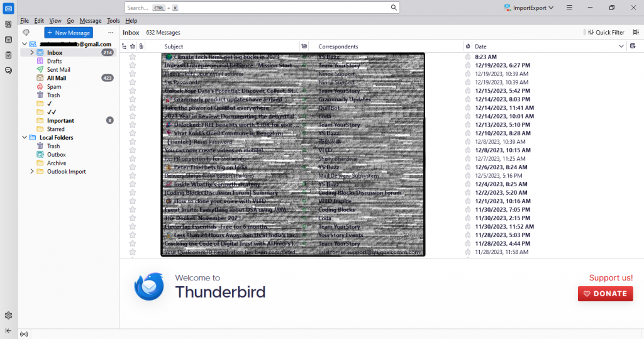The height and width of the screenshot is (339, 644).
Task: Click the online status indicator icon
Action: click(x=25, y=334)
